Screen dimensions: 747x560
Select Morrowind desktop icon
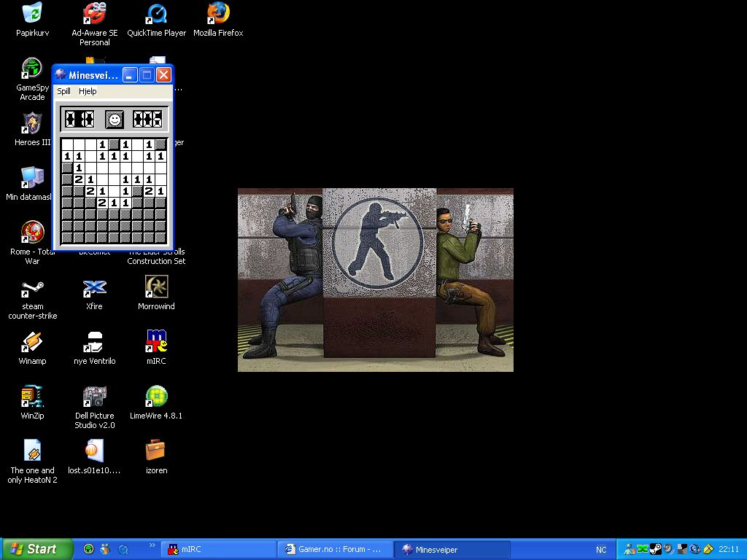coord(156,293)
